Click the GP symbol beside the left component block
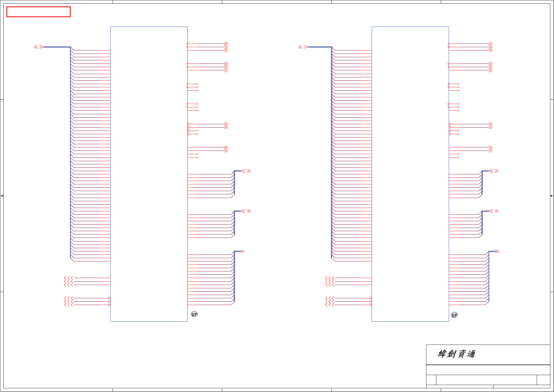Image resolution: width=554 pixels, height=392 pixels. point(194,314)
